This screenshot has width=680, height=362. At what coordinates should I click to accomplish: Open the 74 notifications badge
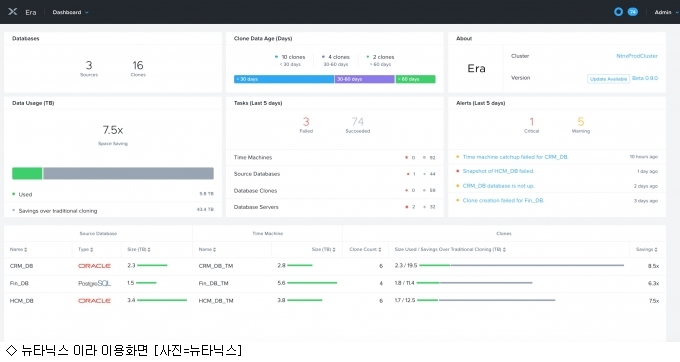(633, 12)
